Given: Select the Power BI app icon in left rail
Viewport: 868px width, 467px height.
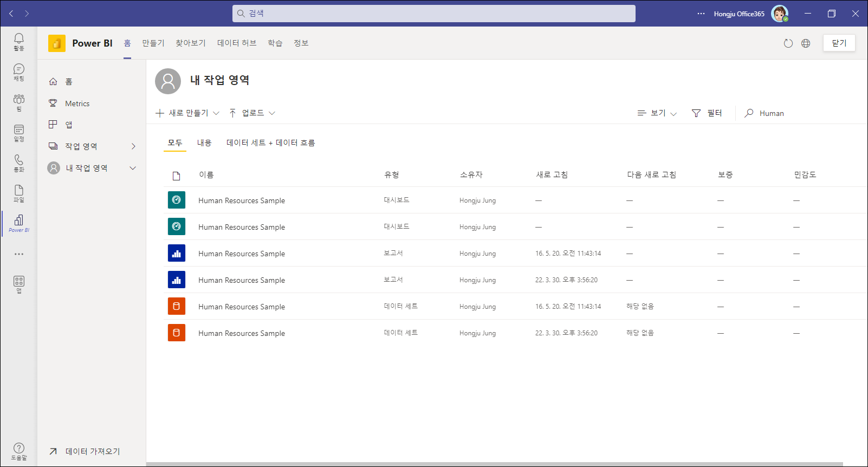Looking at the screenshot, I should click(x=19, y=223).
